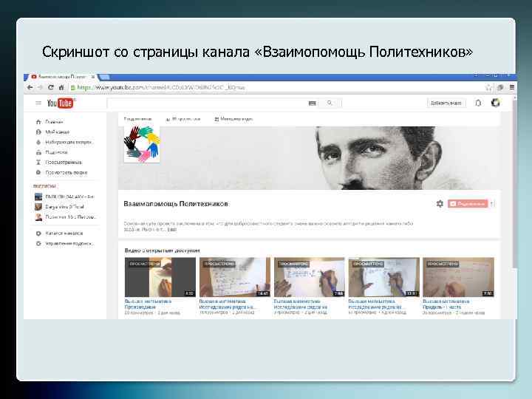Open fifth video title Пределы 1 часть

(x=446, y=304)
